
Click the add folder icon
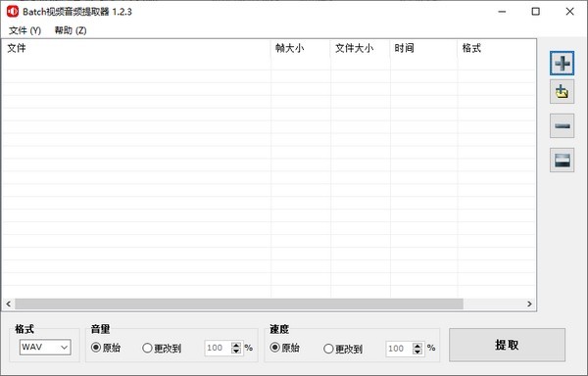[562, 92]
